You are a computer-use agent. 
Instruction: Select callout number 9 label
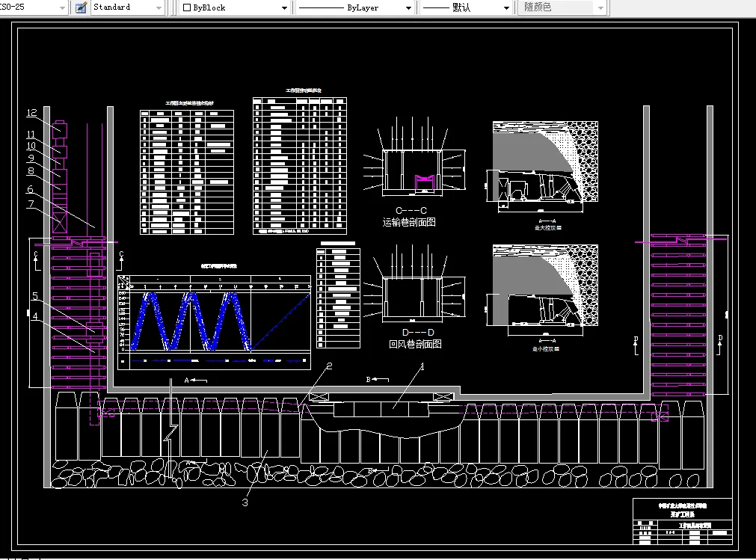click(x=31, y=158)
